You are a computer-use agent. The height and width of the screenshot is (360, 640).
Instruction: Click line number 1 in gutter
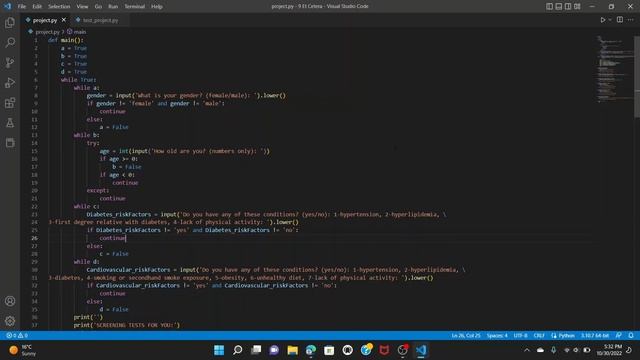pyautogui.click(x=36, y=40)
